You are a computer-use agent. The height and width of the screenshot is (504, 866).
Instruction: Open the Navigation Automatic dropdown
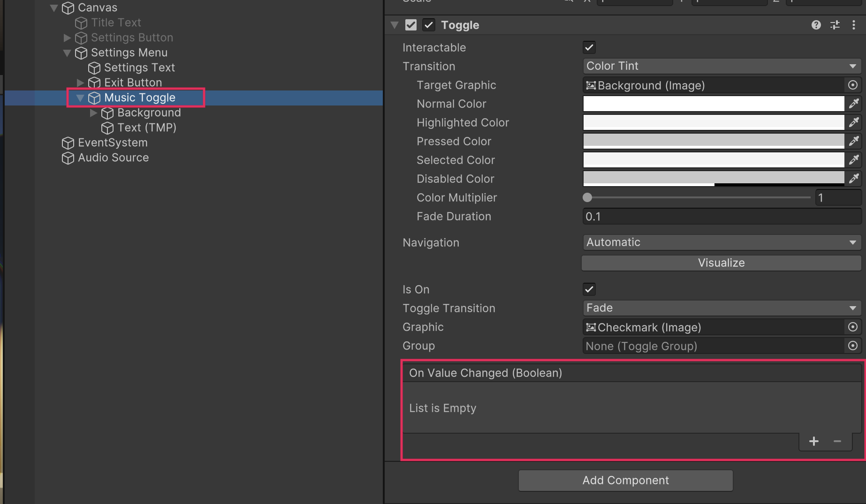click(721, 242)
